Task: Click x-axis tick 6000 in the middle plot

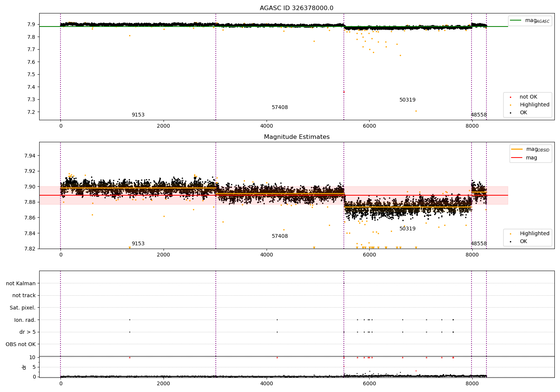Action: tap(369, 255)
